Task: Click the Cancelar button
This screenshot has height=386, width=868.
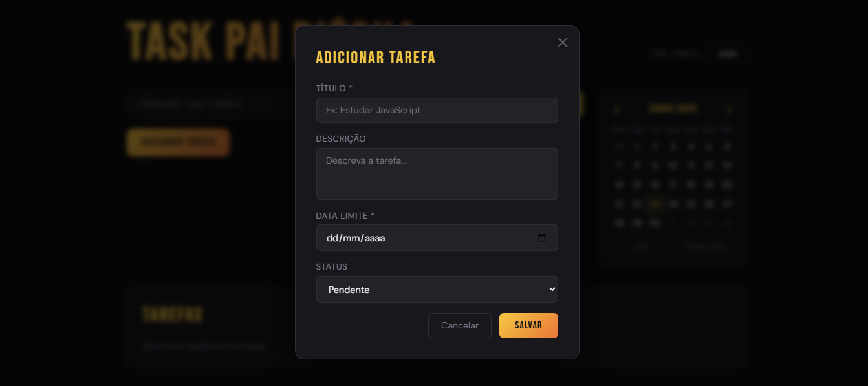Action: point(459,326)
